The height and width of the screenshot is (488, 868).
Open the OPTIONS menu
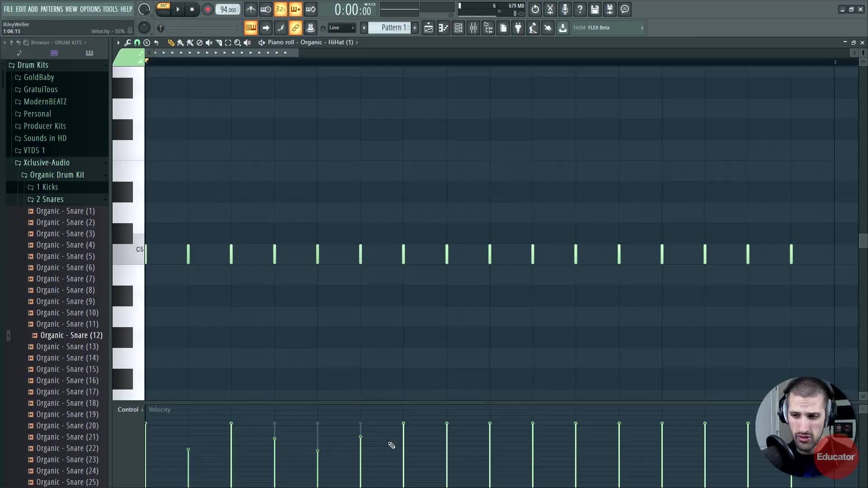90,9
